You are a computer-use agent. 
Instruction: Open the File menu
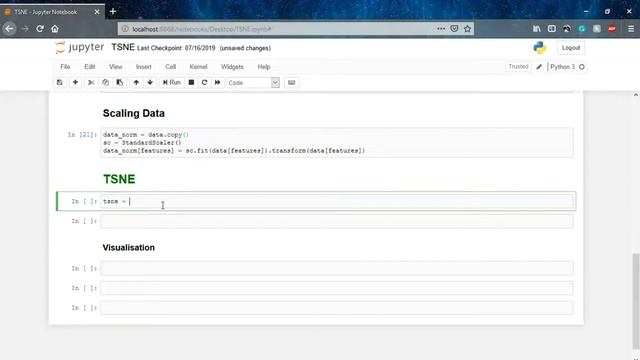tap(65, 67)
